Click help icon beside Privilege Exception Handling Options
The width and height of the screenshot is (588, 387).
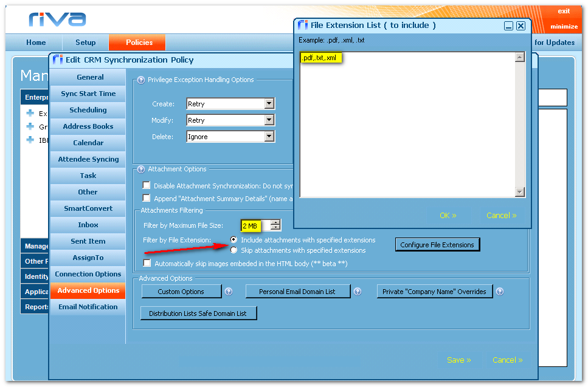tap(141, 80)
